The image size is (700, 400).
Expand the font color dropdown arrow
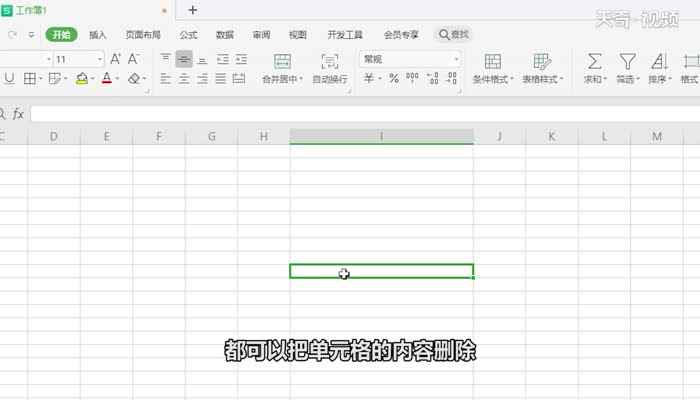(x=117, y=79)
